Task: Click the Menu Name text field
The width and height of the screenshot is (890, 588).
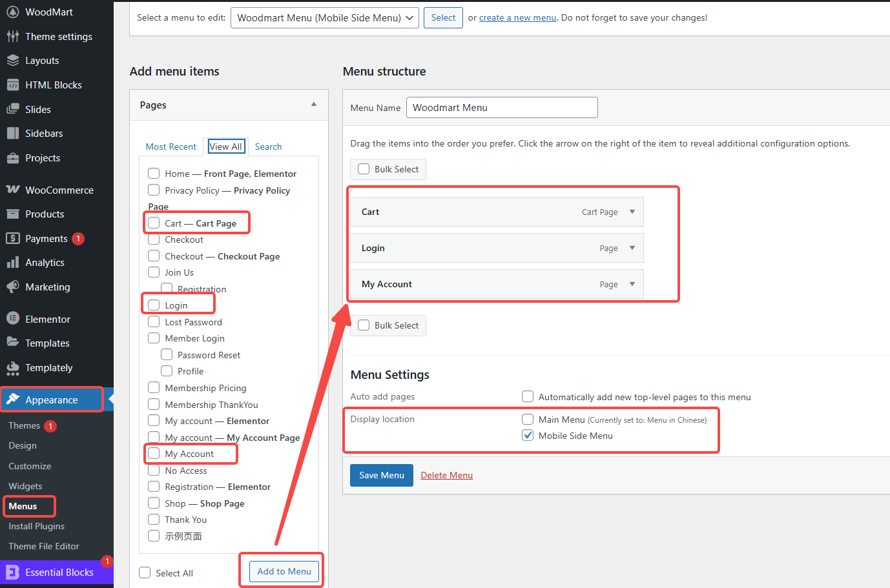Action: 501,108
